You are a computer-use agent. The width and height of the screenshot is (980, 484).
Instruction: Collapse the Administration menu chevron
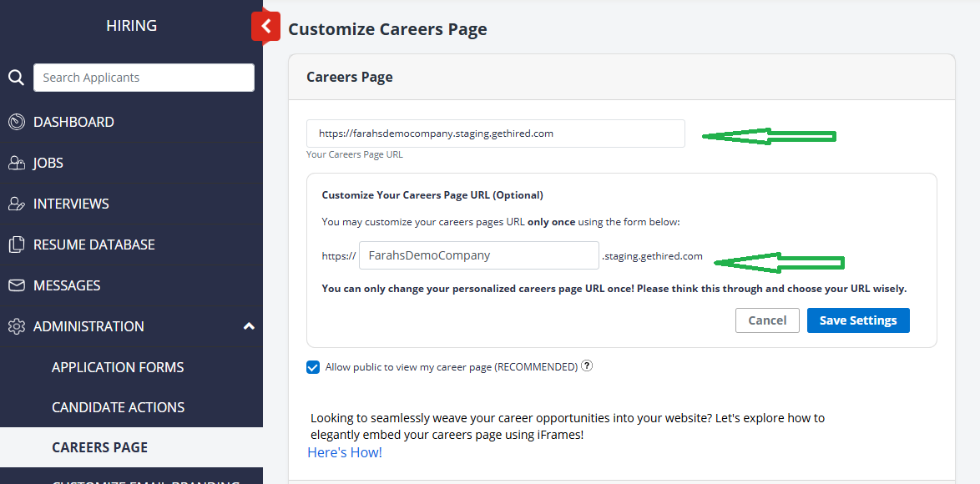point(248,326)
